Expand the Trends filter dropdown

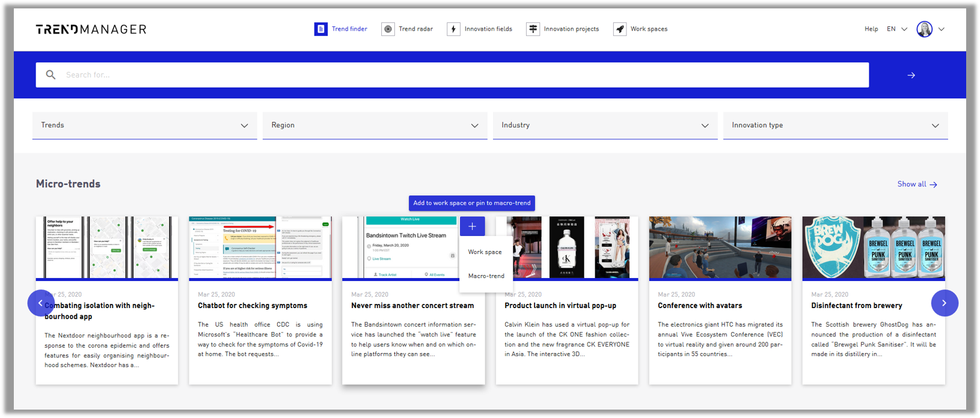(x=145, y=126)
